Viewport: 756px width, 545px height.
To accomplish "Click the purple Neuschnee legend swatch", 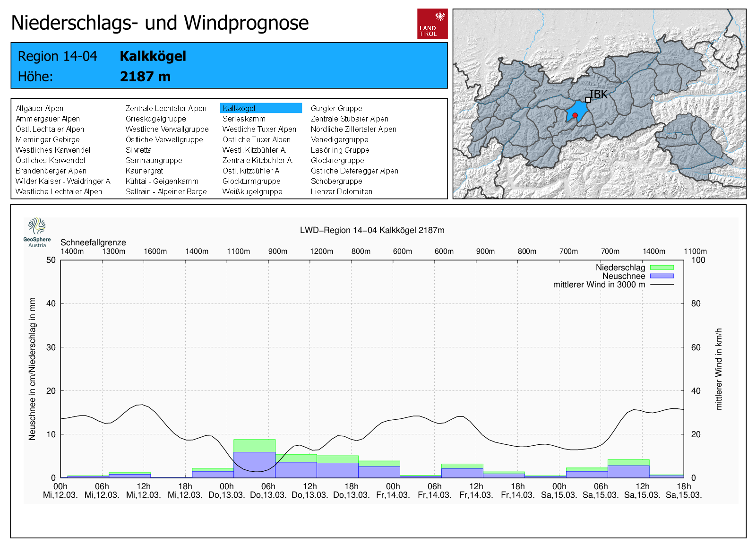I will click(x=661, y=276).
